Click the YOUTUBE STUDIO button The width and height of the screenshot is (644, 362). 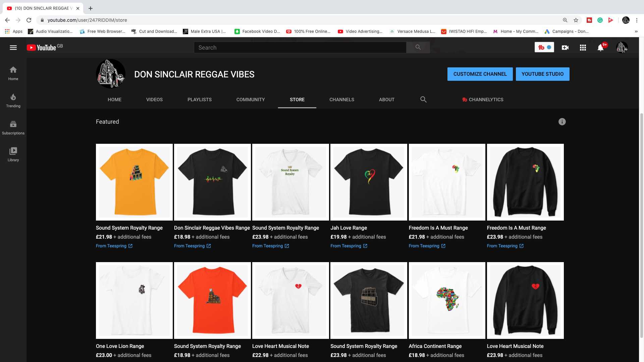pos(542,74)
